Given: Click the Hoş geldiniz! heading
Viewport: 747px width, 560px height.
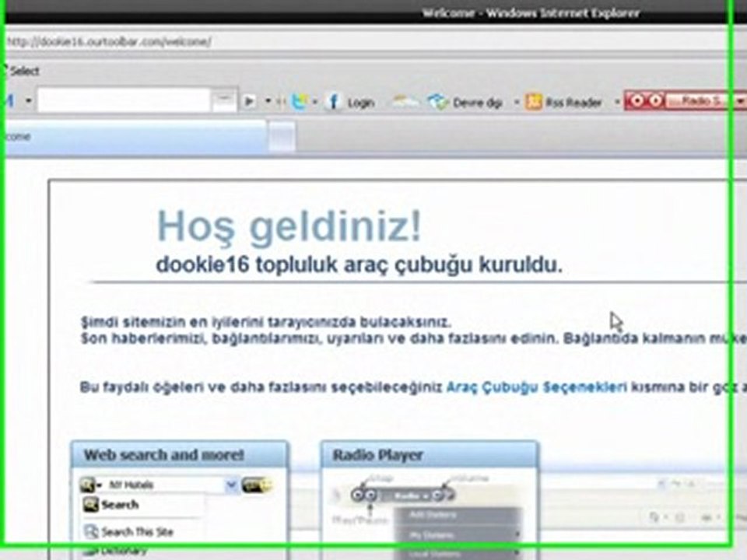Looking at the screenshot, I should 289,226.
